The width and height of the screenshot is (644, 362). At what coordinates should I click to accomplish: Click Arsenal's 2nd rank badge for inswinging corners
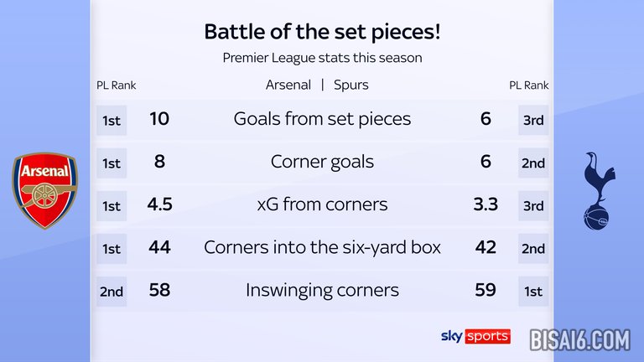click(x=112, y=291)
